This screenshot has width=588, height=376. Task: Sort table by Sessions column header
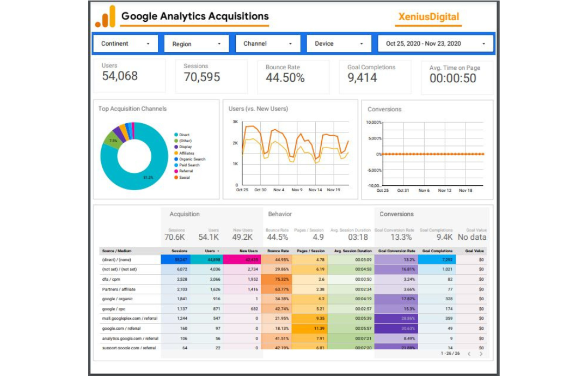(x=179, y=251)
